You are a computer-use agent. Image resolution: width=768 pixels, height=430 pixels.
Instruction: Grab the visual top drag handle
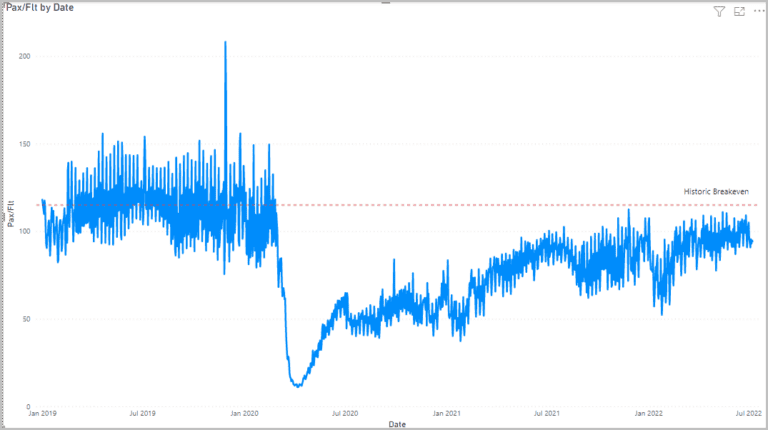pyautogui.click(x=386, y=2)
